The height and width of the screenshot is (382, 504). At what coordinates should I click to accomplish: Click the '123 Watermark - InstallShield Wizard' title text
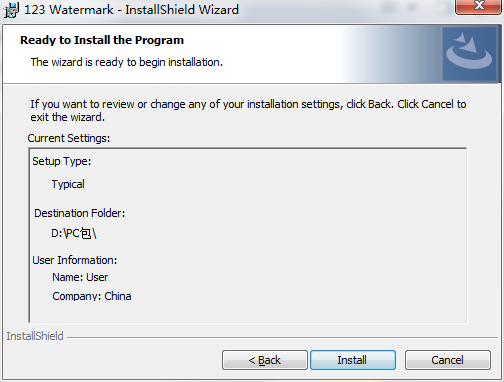point(131,10)
